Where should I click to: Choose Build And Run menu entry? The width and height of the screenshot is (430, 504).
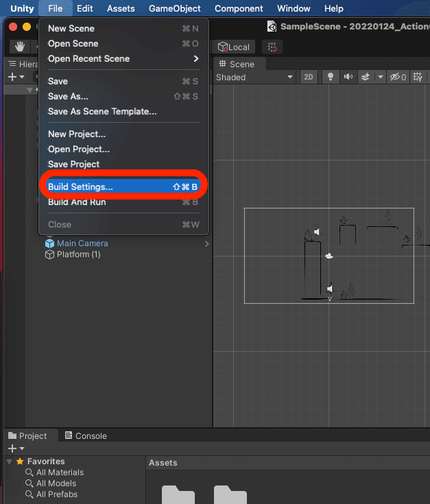123,202
